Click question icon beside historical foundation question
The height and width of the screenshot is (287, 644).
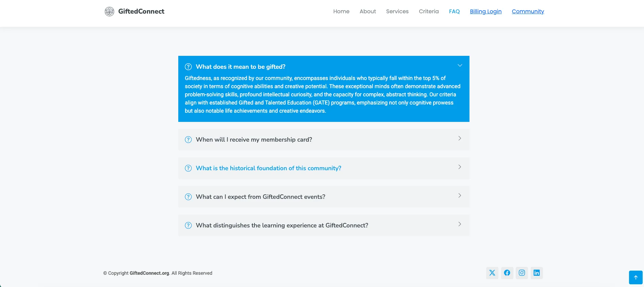click(188, 168)
